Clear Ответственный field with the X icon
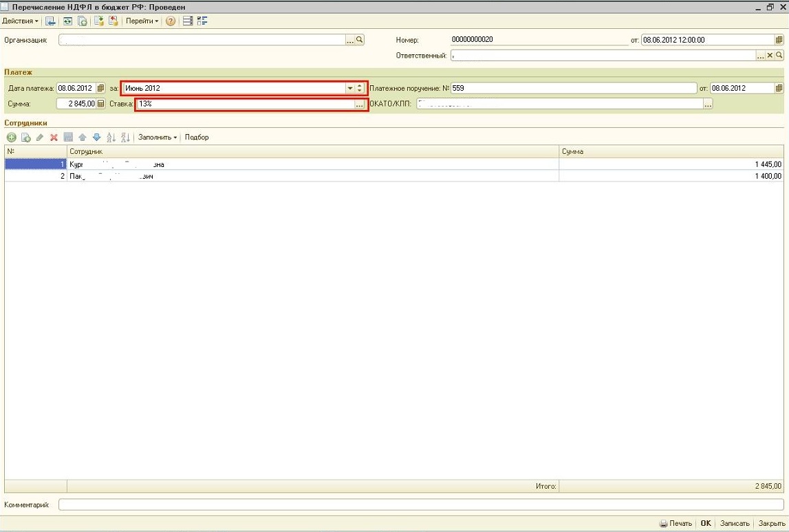Screen dimensions: 789x532 770,56
